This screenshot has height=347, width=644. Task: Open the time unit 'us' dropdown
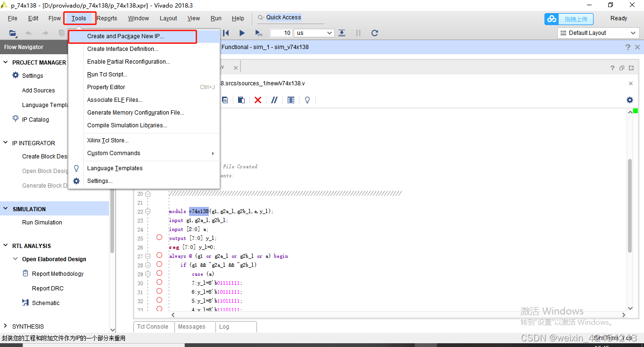click(314, 33)
